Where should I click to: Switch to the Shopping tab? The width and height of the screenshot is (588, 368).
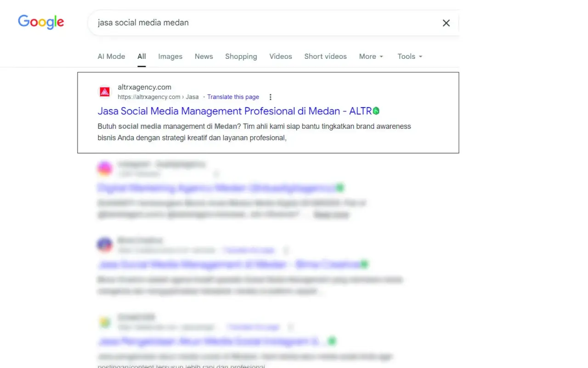coord(241,56)
